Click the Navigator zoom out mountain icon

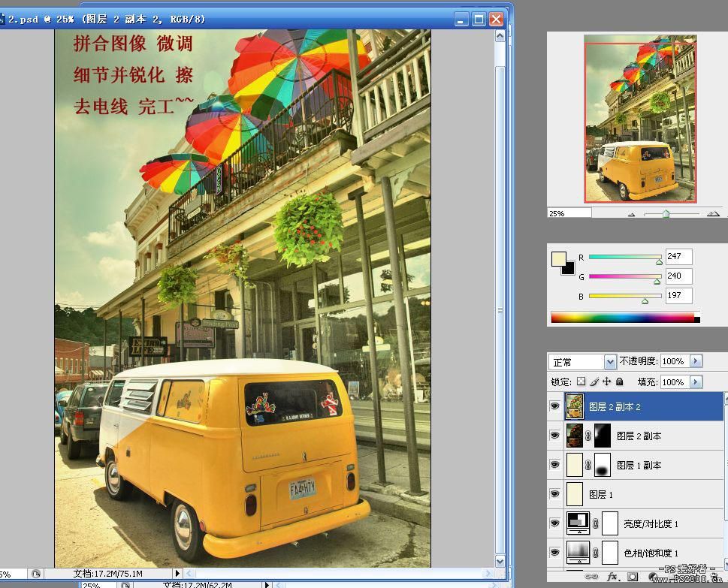point(631,215)
